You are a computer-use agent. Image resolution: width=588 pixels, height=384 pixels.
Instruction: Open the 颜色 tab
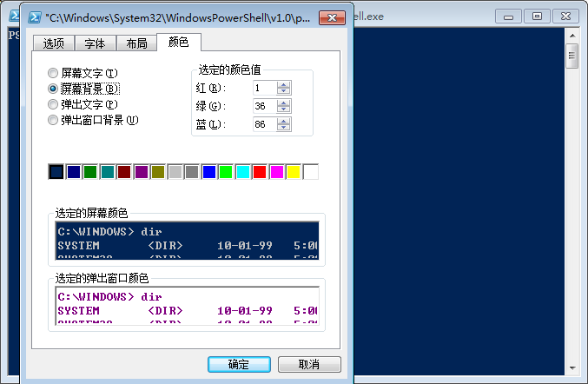(x=179, y=42)
